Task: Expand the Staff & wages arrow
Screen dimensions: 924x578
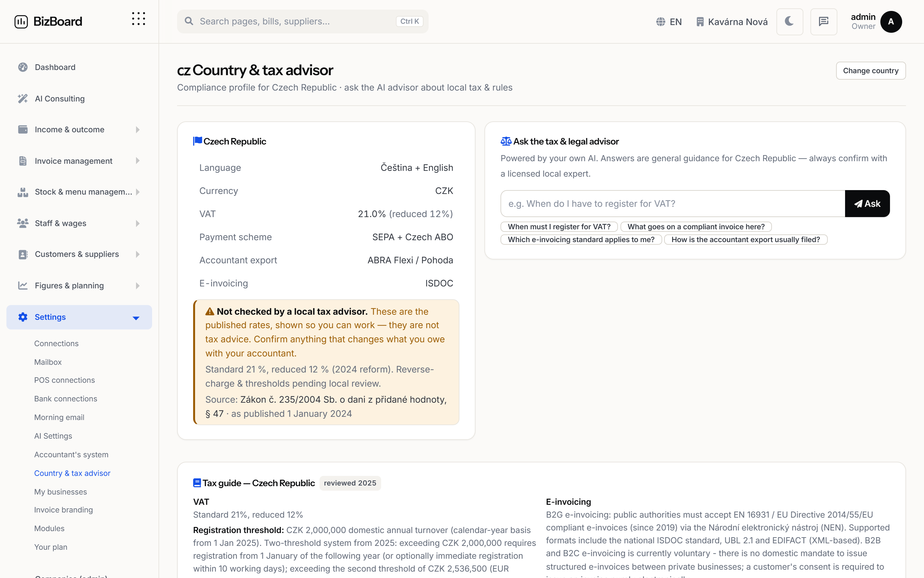Action: pos(138,223)
